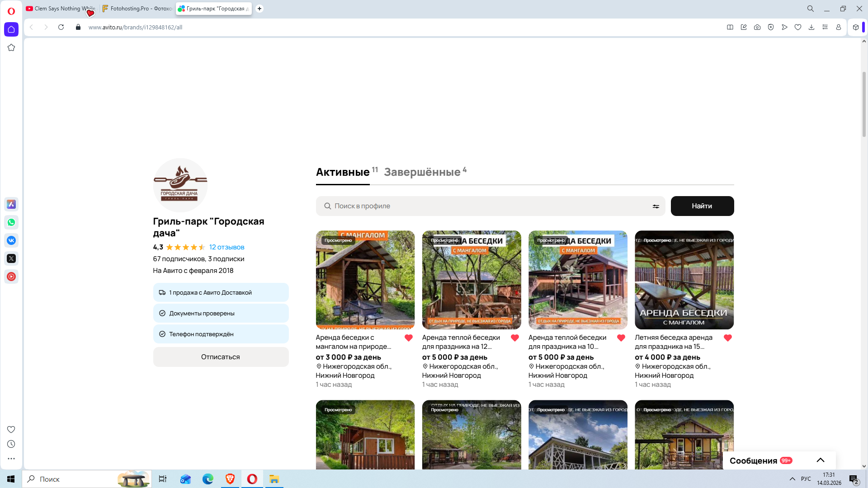This screenshot has width=868, height=488.
Task: Remove favorite from 12-person warm gazebo
Action: [514, 338]
